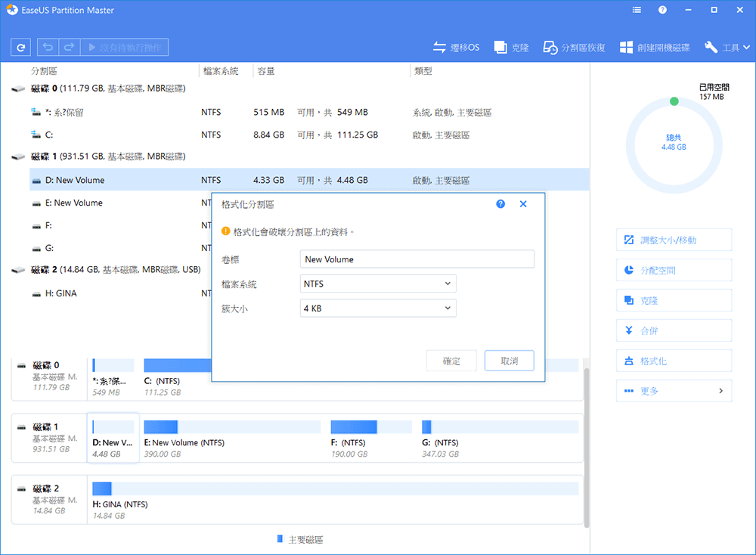This screenshot has height=555, width=756.
Task: Click F: 190.00 GB block in disk map
Action: point(370,439)
